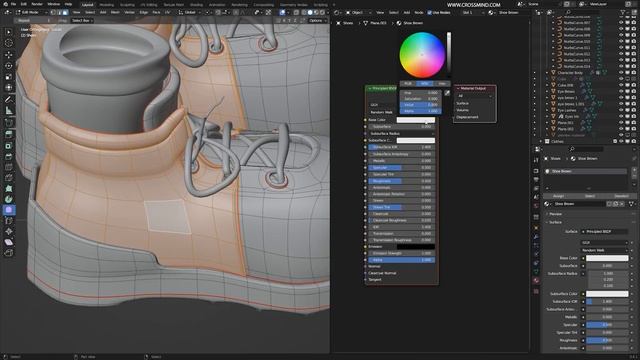Hide Character Body in the outliner

pos(621,73)
